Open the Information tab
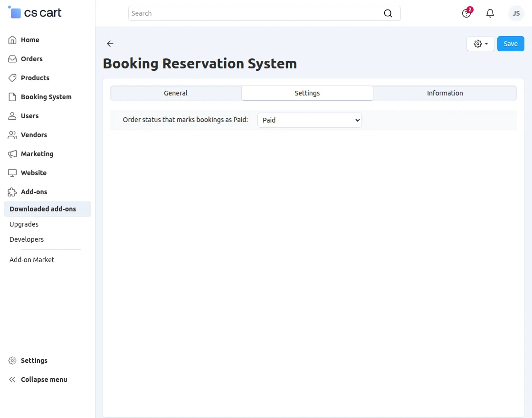Image resolution: width=532 pixels, height=418 pixels. [445, 93]
